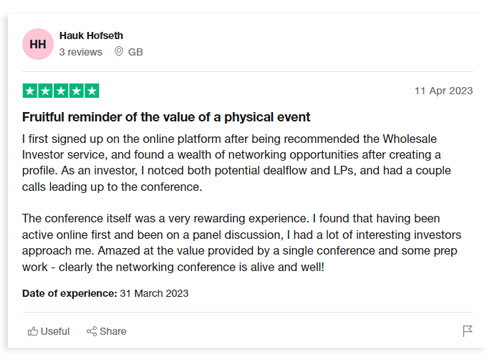Click the second paragraph about the conference
Image resolution: width=500 pixels, height=363 pixels.
[x=242, y=243]
